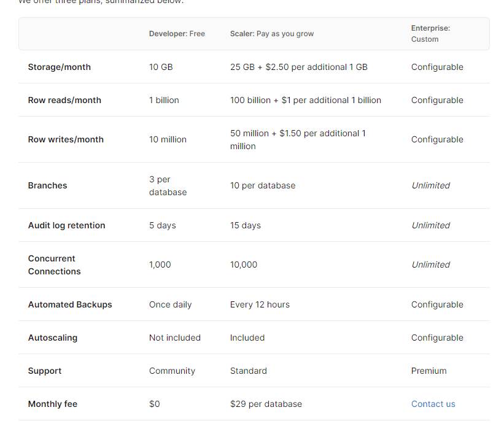Select the Storage/month row label
This screenshot has height=437, width=504.
59,67
